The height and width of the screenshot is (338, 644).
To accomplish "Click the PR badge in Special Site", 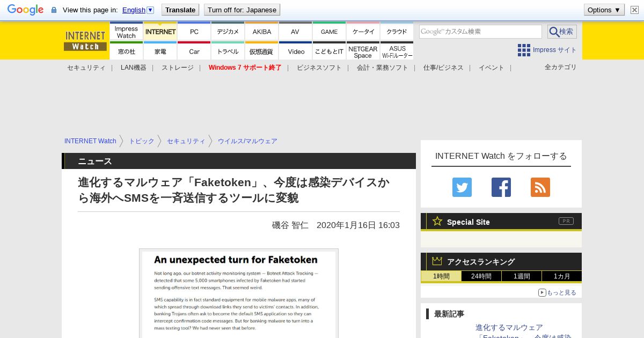I will tap(566, 221).
